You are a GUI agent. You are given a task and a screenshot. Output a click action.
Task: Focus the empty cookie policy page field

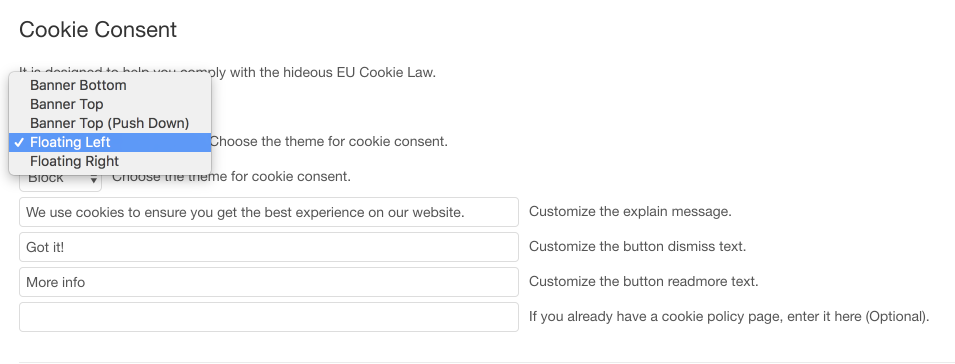tap(269, 317)
